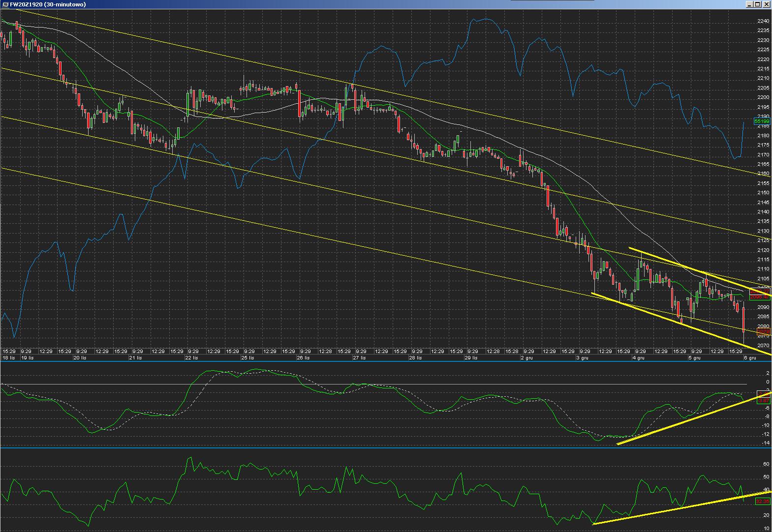Viewport: 772px width, 532px height.
Task: Click the 6 gru date marker
Action: (750, 358)
